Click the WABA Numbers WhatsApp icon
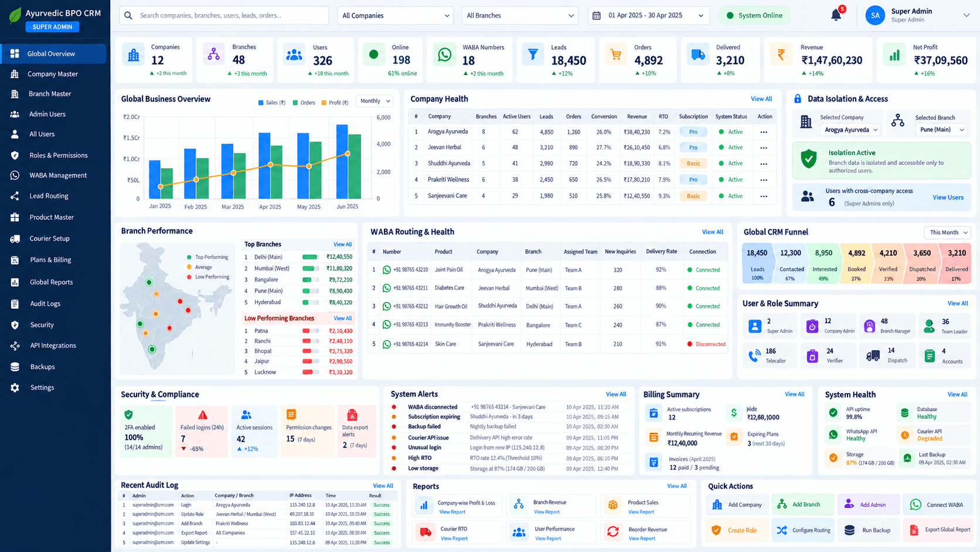 445,55
